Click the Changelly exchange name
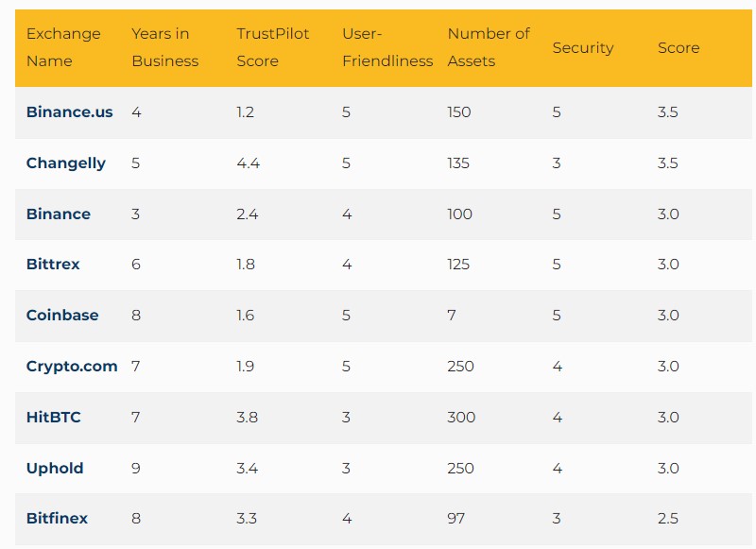756x549 pixels. (x=65, y=163)
